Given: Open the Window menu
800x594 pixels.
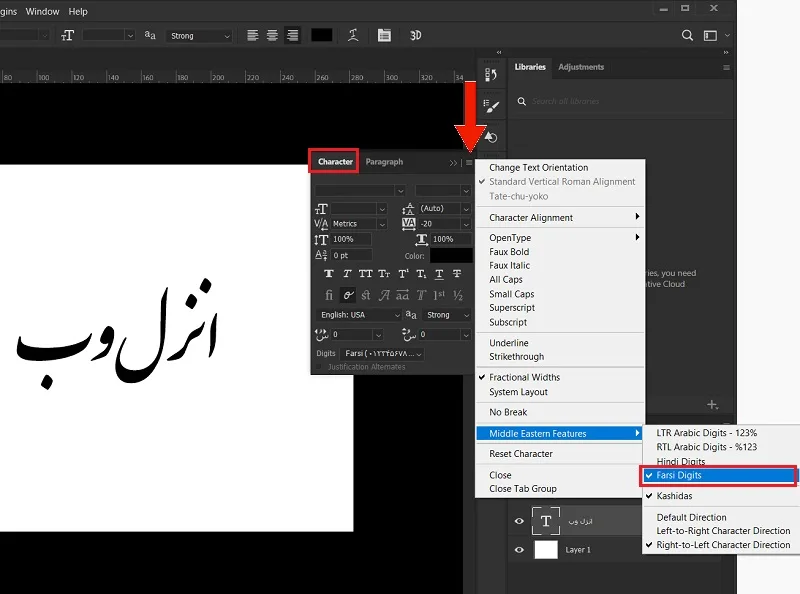Looking at the screenshot, I should (42, 11).
